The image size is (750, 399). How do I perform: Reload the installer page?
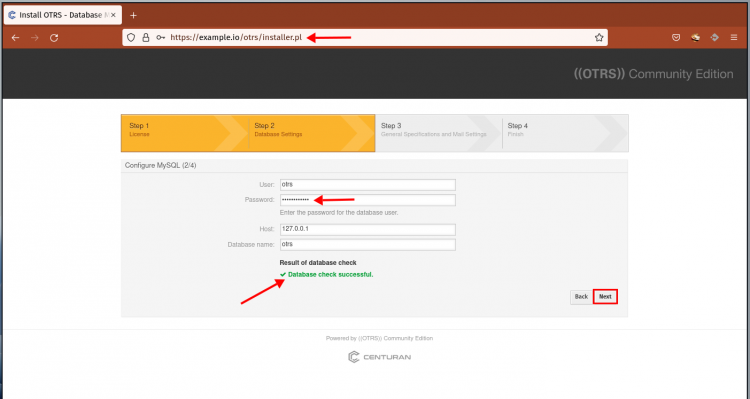(54, 38)
